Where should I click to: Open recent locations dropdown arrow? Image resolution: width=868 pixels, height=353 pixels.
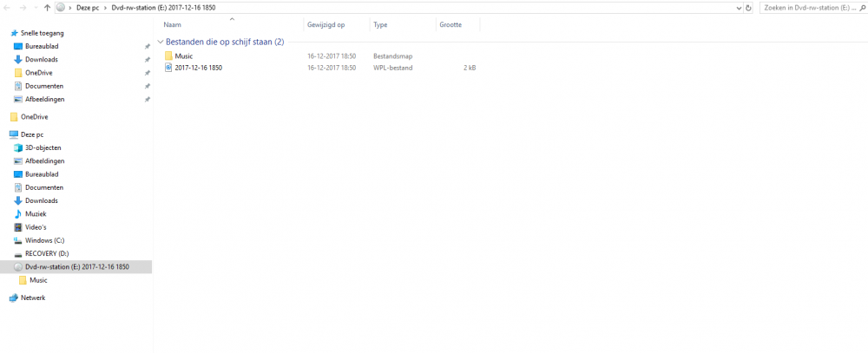point(35,9)
